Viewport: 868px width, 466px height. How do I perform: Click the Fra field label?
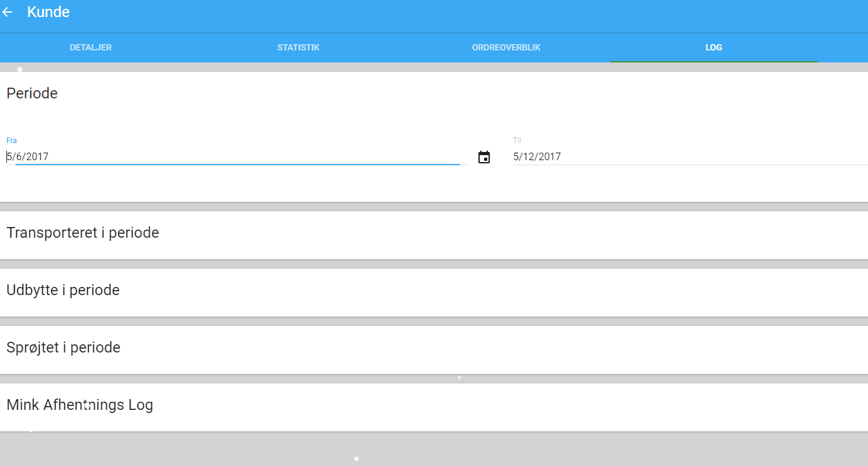(11, 140)
